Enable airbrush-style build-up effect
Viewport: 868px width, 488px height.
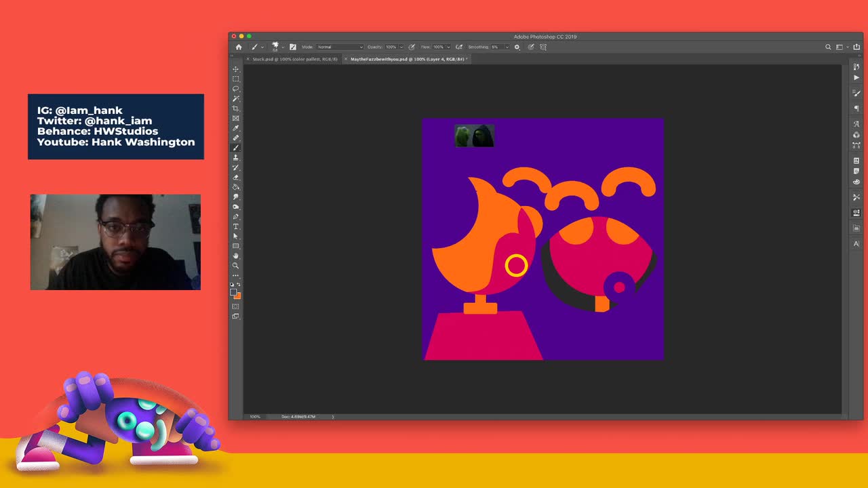tap(459, 47)
